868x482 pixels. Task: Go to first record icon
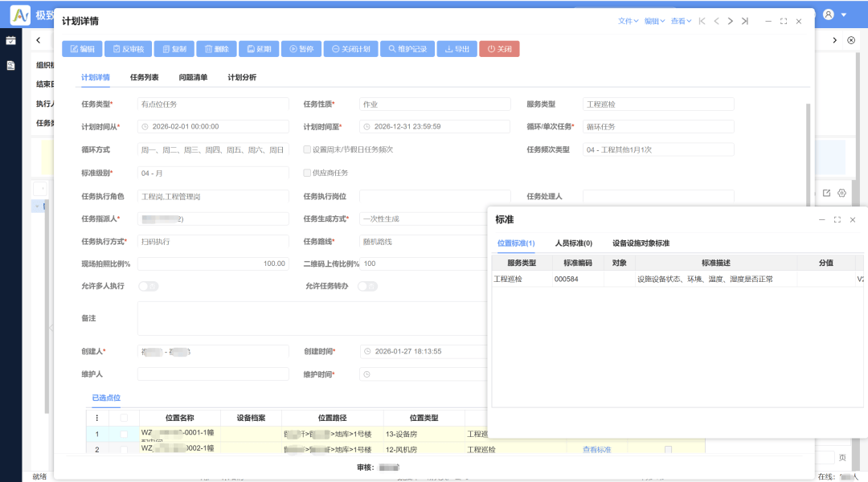tap(702, 21)
